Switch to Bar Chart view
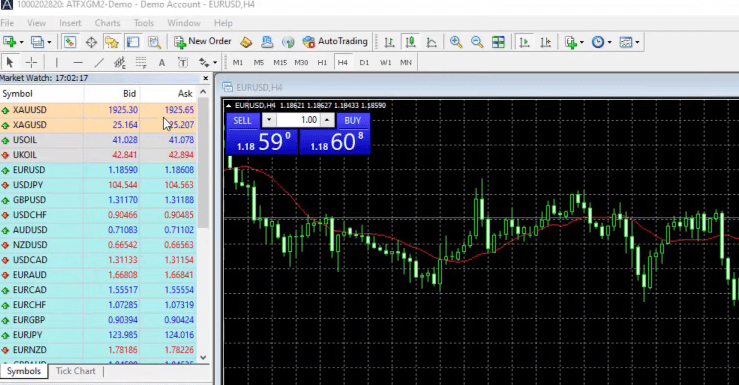This screenshot has width=739, height=385. tap(389, 42)
